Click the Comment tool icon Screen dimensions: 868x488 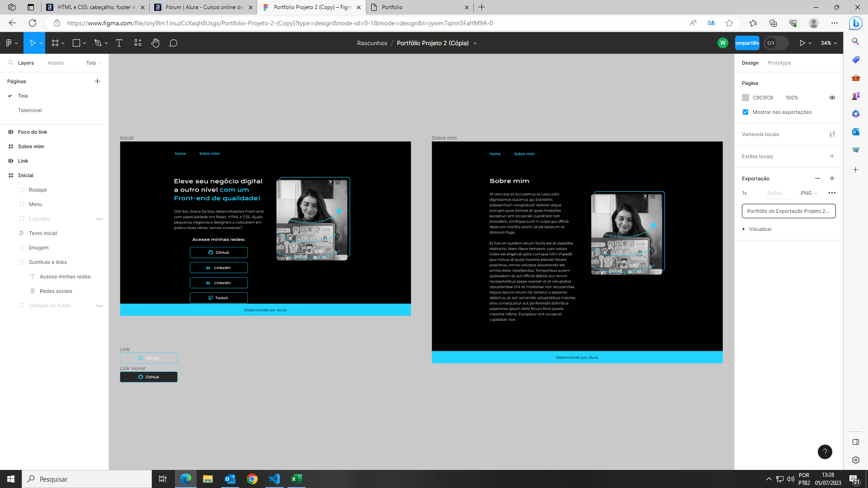point(174,43)
